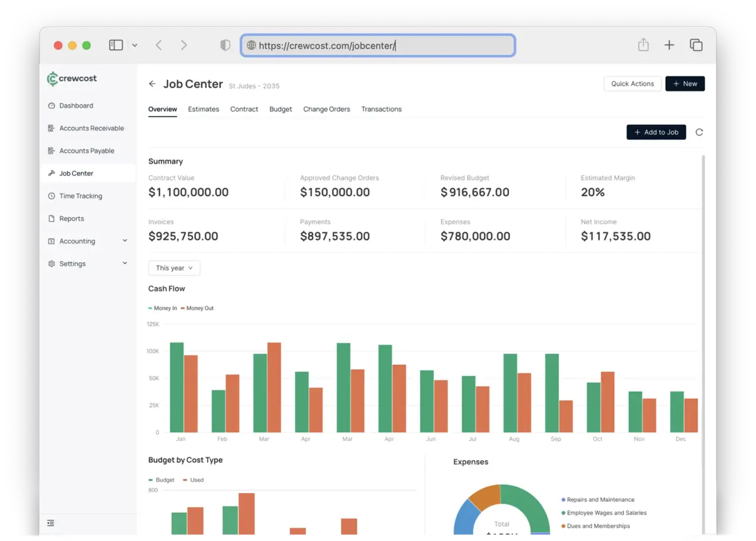Toggle Dues and Memberships expenses legend

(x=595, y=526)
